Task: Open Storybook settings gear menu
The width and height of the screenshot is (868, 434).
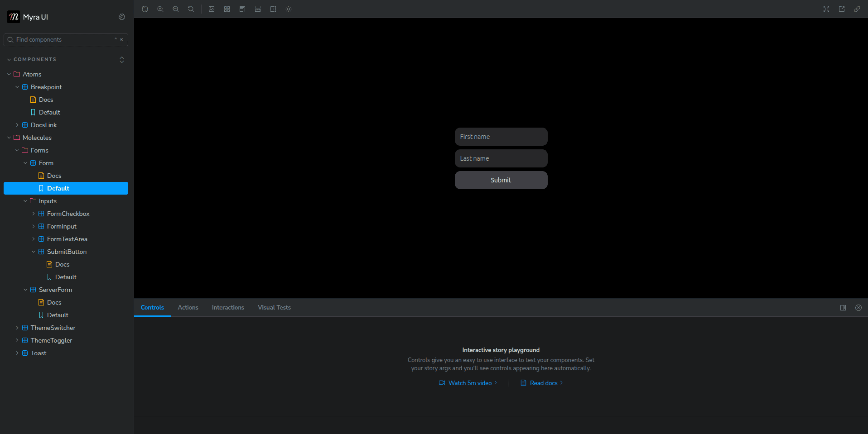Action: (122, 17)
